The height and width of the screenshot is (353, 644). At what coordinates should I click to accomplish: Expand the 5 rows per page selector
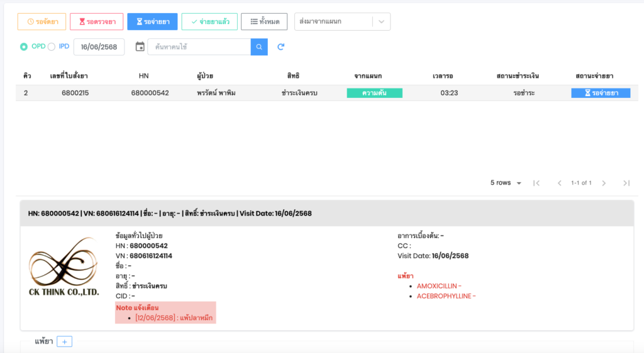[x=506, y=183]
